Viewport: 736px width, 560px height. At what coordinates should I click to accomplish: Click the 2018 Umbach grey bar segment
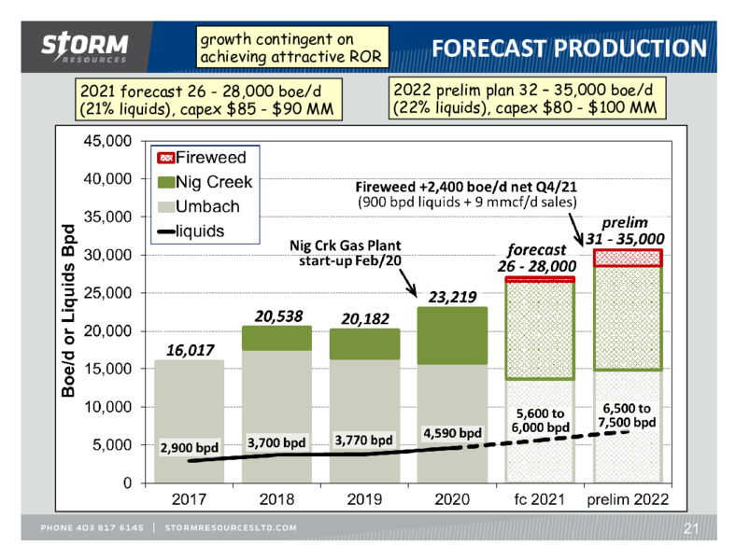pos(277,416)
